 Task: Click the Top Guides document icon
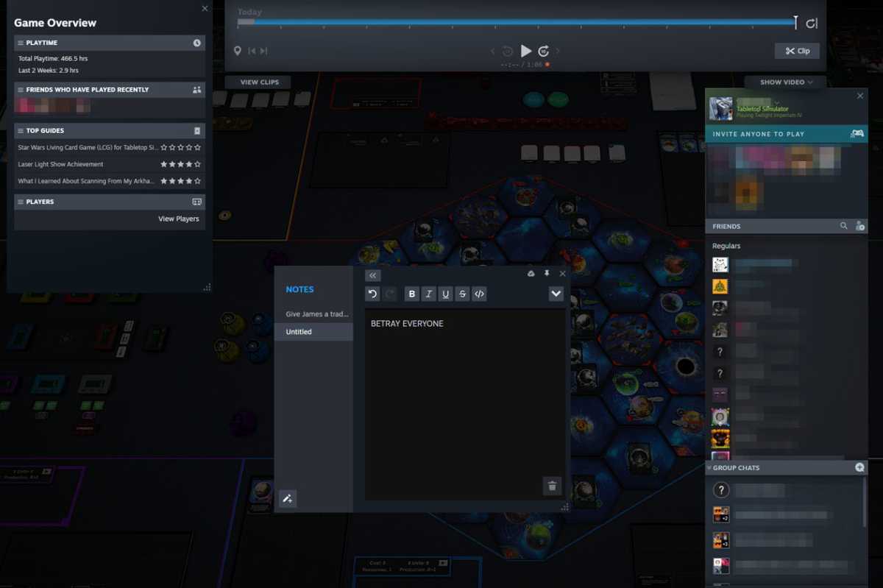[196, 131]
